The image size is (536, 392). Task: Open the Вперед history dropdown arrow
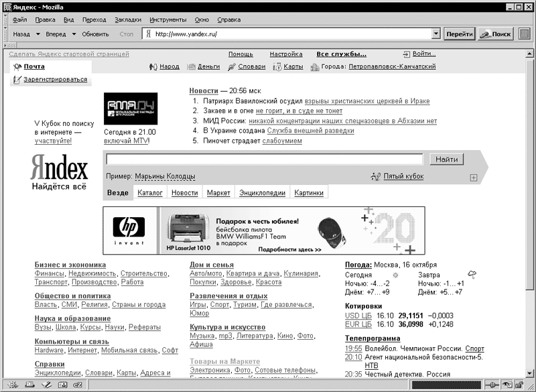coord(74,34)
